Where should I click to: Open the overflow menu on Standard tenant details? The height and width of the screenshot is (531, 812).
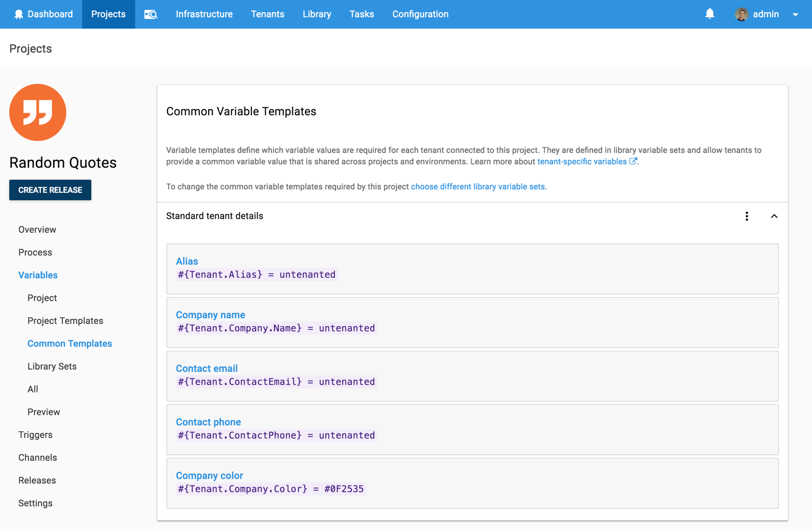pos(747,216)
